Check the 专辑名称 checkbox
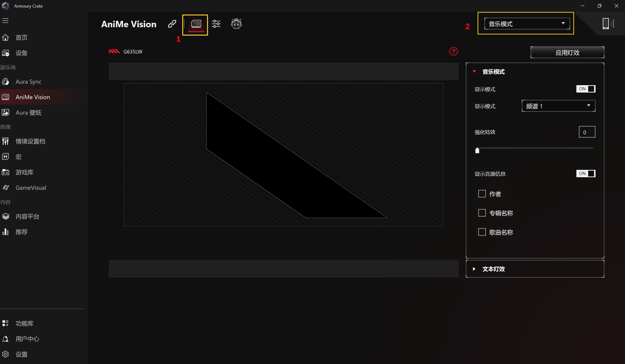 coord(482,213)
